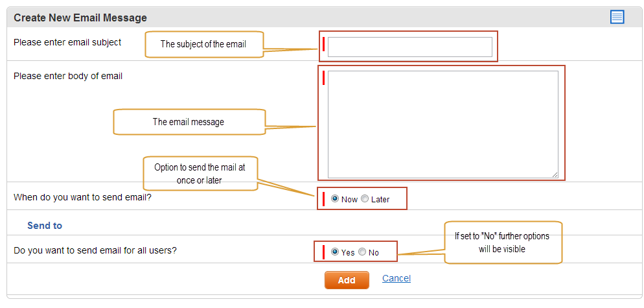Click the send email for all users label
Screen dimensions: 644x308
[95, 250]
